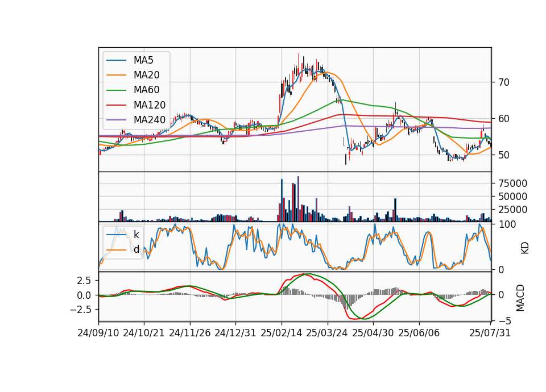Click the d legend entry in KD panel
The height and width of the screenshot is (392, 546).
tap(136, 249)
